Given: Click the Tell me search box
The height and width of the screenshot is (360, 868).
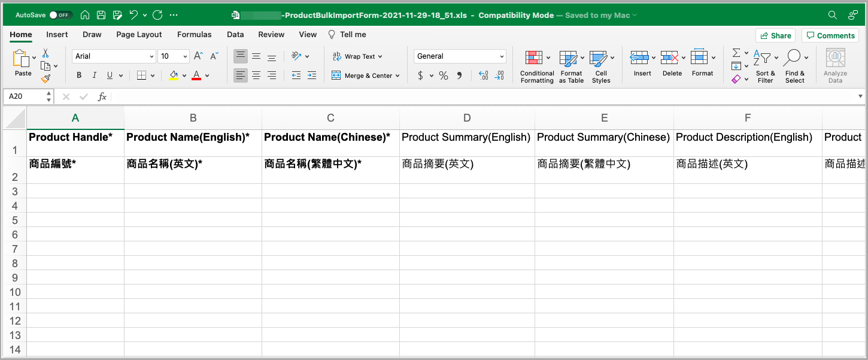Looking at the screenshot, I should (x=347, y=35).
